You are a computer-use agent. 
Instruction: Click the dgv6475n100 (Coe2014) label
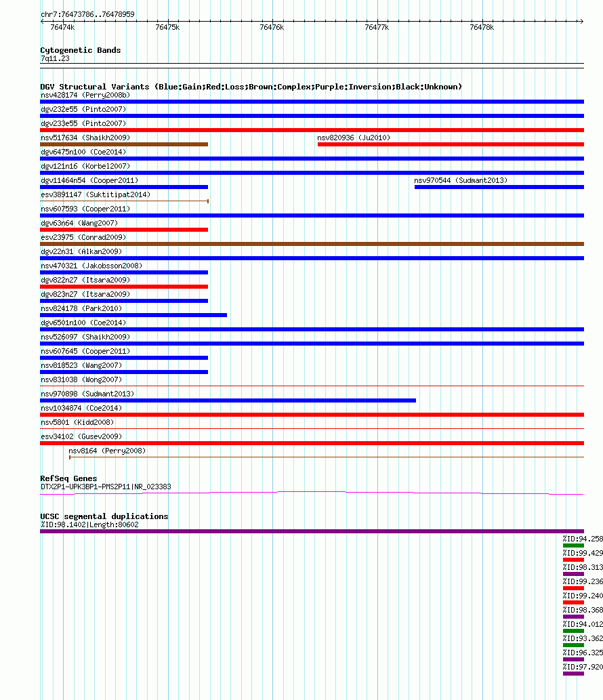[x=83, y=152]
